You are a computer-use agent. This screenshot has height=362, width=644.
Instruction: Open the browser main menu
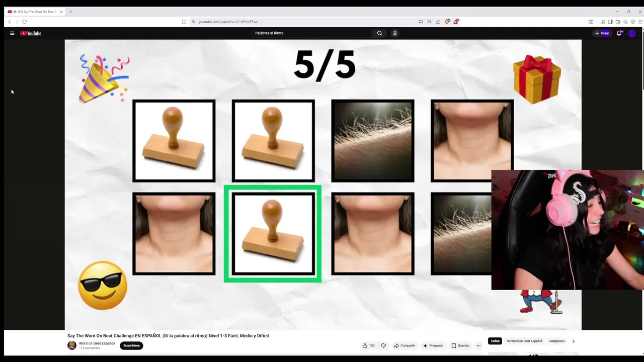click(x=640, y=22)
